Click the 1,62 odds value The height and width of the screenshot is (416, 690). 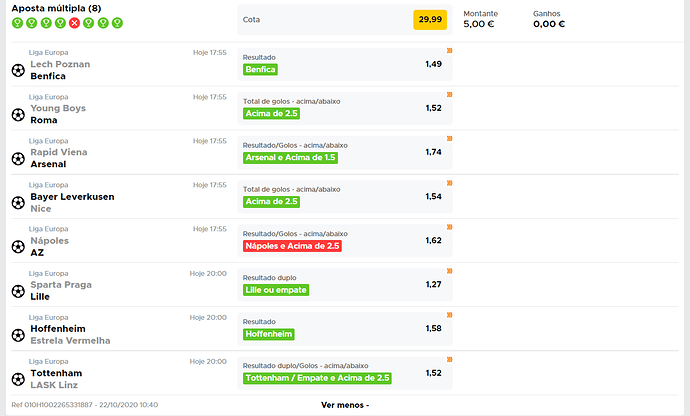(433, 241)
